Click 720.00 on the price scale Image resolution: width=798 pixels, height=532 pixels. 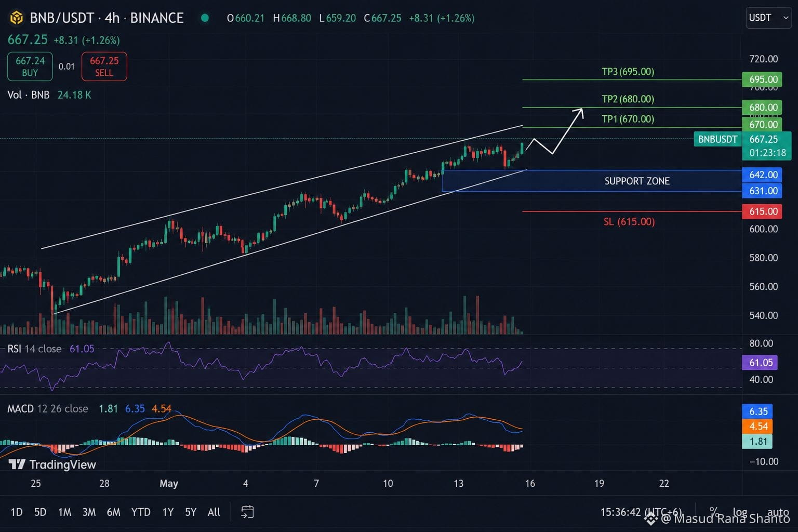click(x=763, y=59)
